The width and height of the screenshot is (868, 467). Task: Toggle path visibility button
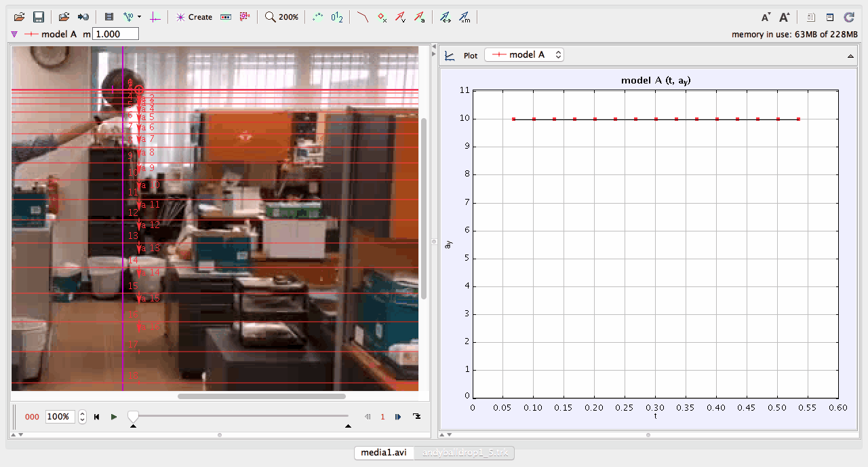click(363, 17)
